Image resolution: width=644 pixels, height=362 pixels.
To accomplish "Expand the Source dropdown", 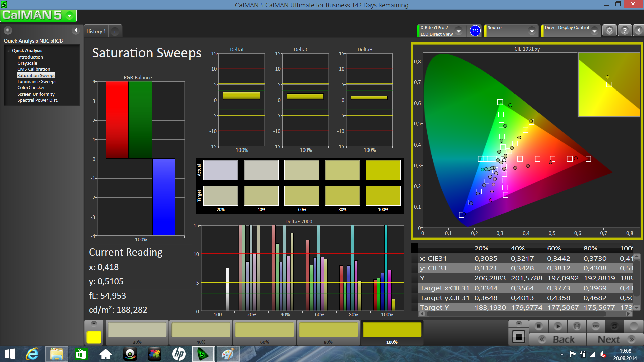I will [531, 31].
